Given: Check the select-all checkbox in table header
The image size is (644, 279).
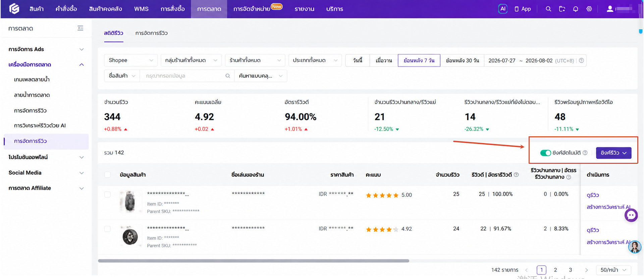Looking at the screenshot, I should coord(107,175).
